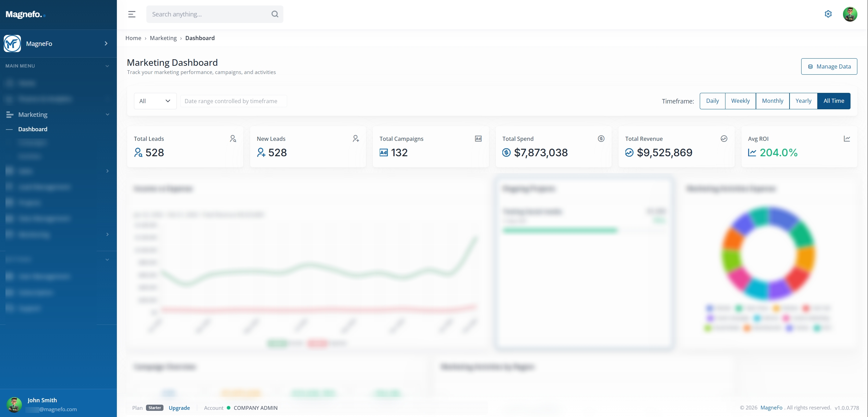The height and width of the screenshot is (417, 868).
Task: Click the New Leads add-user icon
Action: point(356,138)
